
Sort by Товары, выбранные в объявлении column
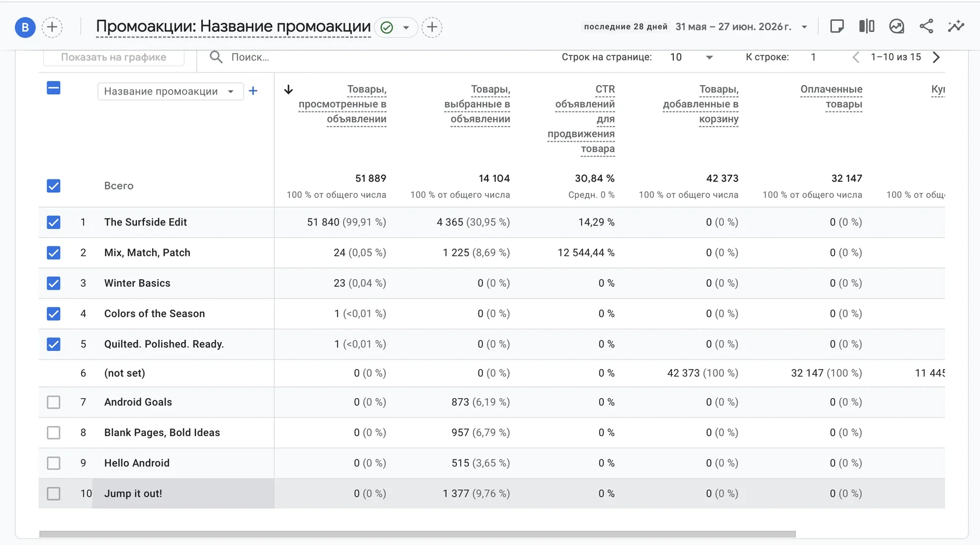[x=477, y=104]
